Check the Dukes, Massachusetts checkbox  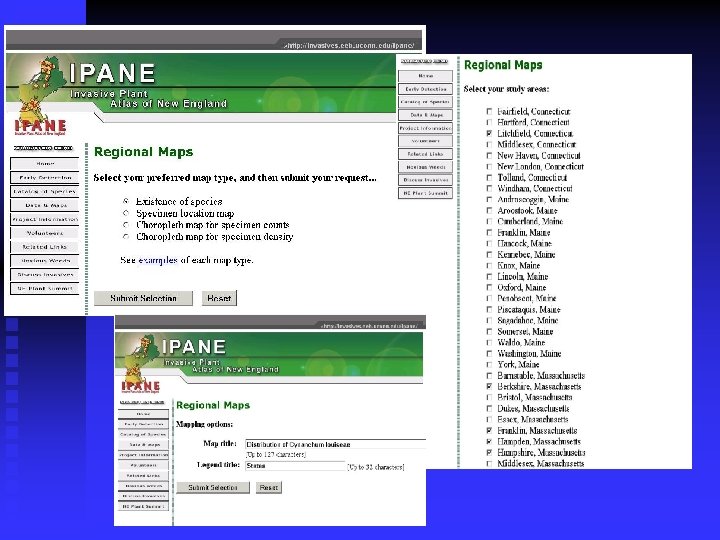(x=489, y=409)
